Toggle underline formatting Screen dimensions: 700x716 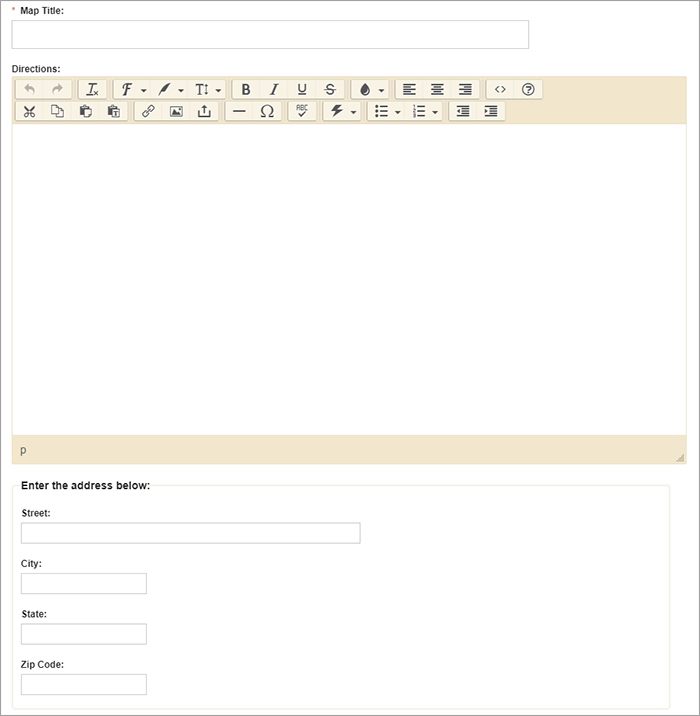pos(302,89)
